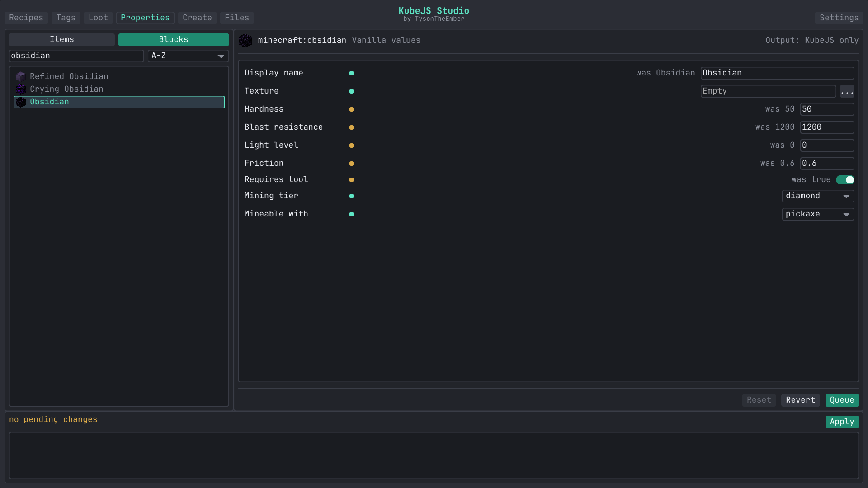Viewport: 868px width, 488px height.
Task: Click the Crying Obsidian block icon
Action: [21, 89]
